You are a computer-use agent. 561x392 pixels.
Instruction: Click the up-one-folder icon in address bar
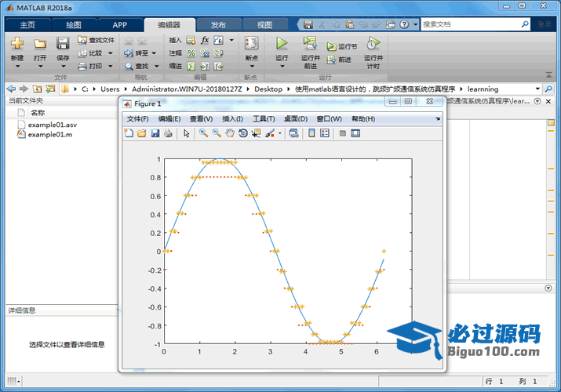(x=37, y=89)
